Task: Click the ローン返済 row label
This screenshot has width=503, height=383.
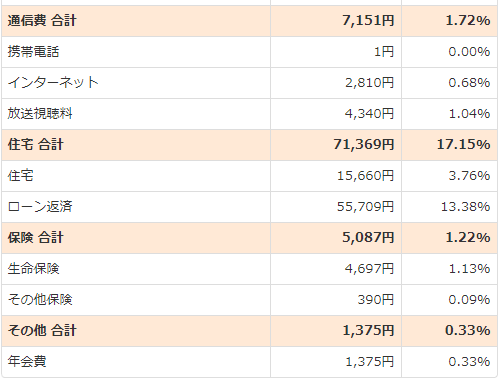Action: pyautogui.click(x=40, y=206)
